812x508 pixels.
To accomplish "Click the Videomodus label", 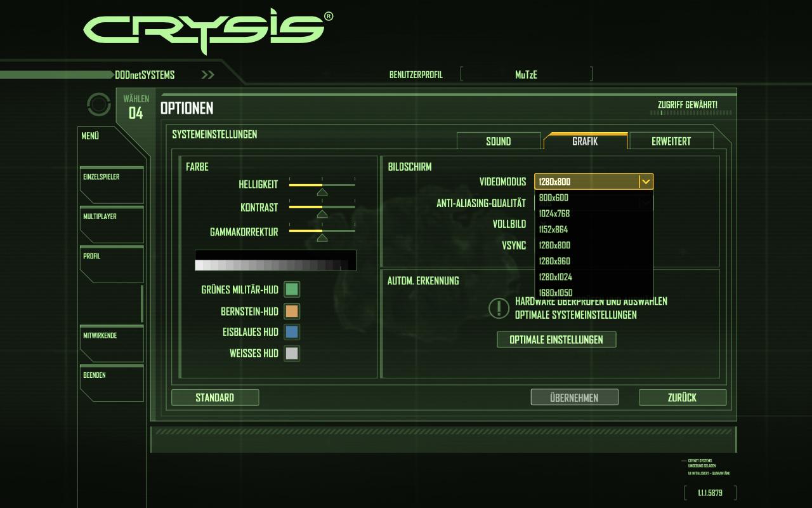I will click(503, 182).
